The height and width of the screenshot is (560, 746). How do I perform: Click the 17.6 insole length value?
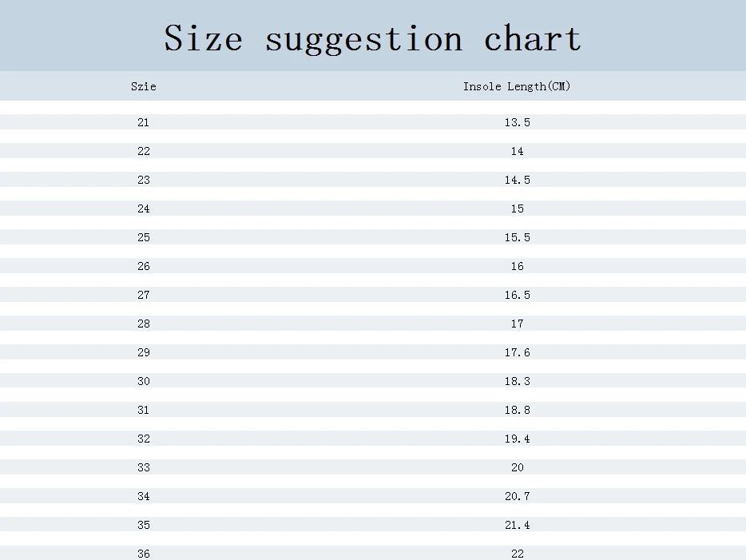(x=517, y=352)
